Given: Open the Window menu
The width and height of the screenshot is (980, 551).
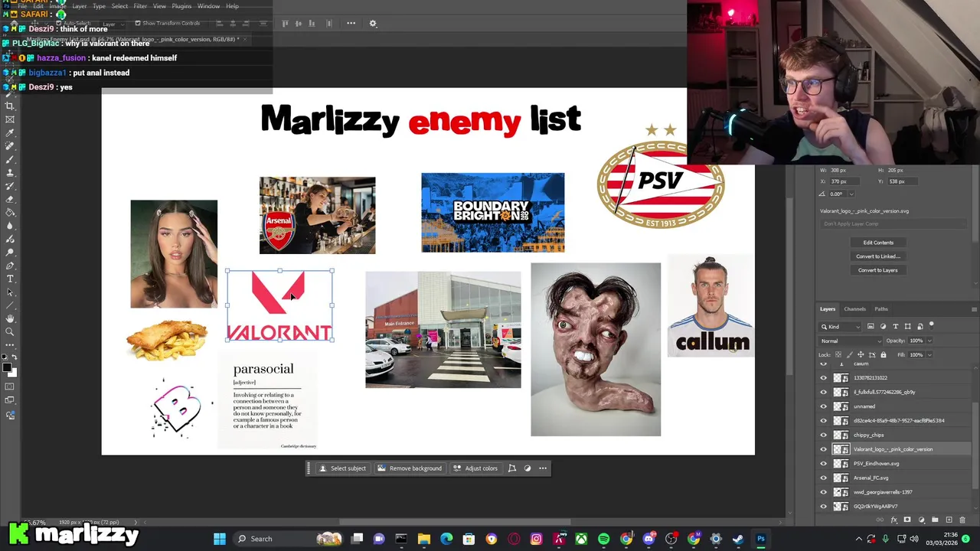Looking at the screenshot, I should pyautogui.click(x=208, y=6).
